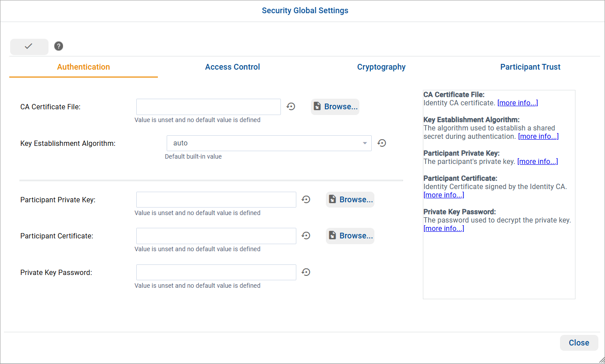605x364 pixels.
Task: Browse for a CA Certificate File
Action: click(335, 106)
